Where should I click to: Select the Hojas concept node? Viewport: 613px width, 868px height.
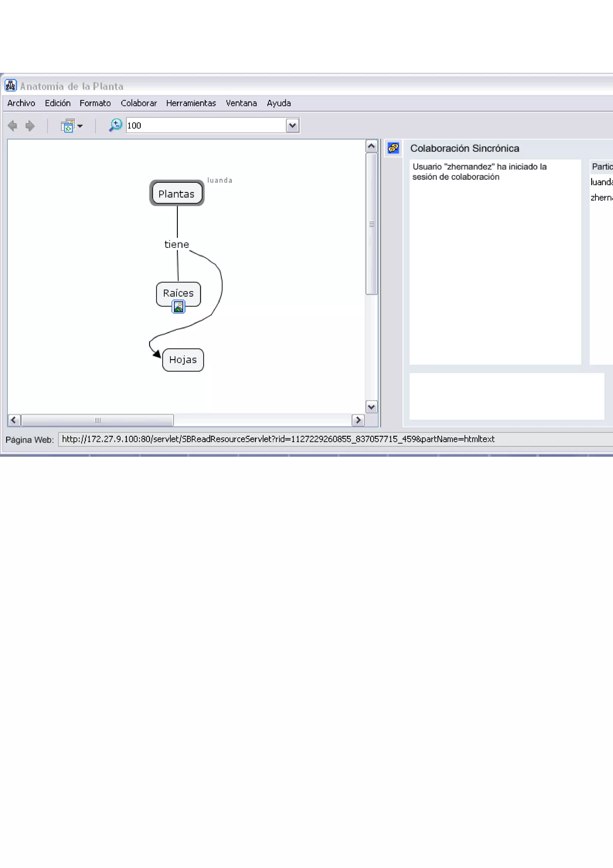(x=183, y=360)
